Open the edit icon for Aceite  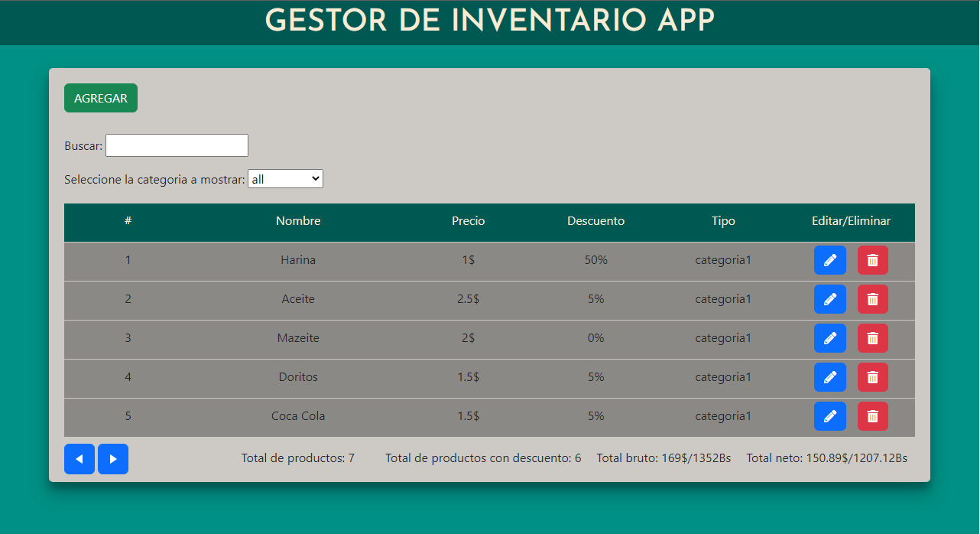click(830, 299)
